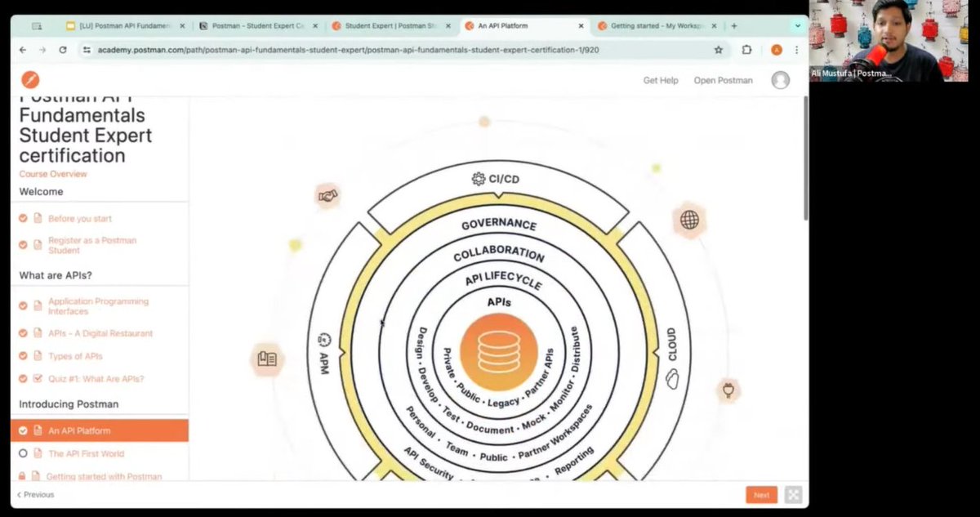The width and height of the screenshot is (980, 517).
Task: Select the 'An API Platform' browser tab
Action: (x=525, y=26)
